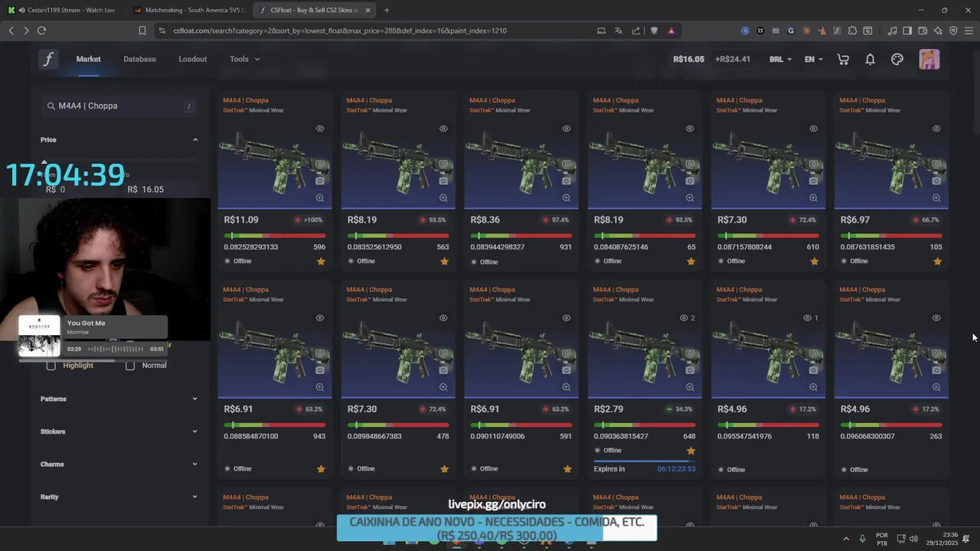The image size is (980, 551).
Task: Click the browser reload button
Action: 41,31
